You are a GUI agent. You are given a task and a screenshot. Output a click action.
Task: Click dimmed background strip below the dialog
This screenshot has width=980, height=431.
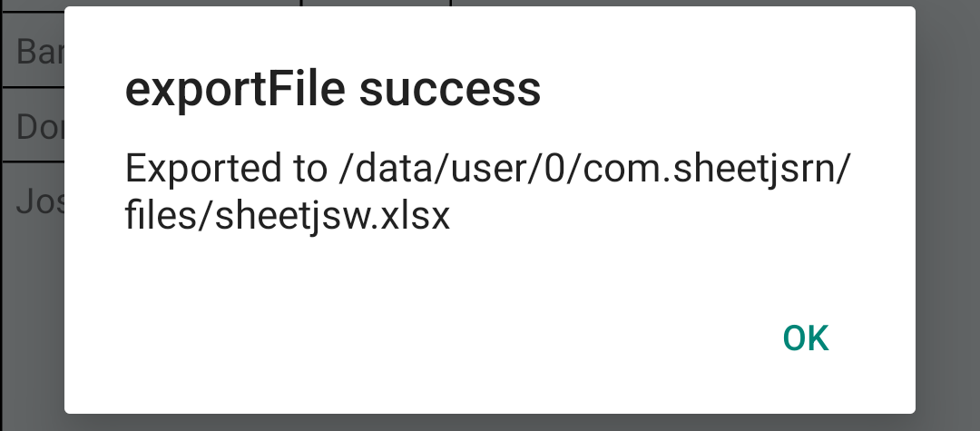[x=490, y=422]
